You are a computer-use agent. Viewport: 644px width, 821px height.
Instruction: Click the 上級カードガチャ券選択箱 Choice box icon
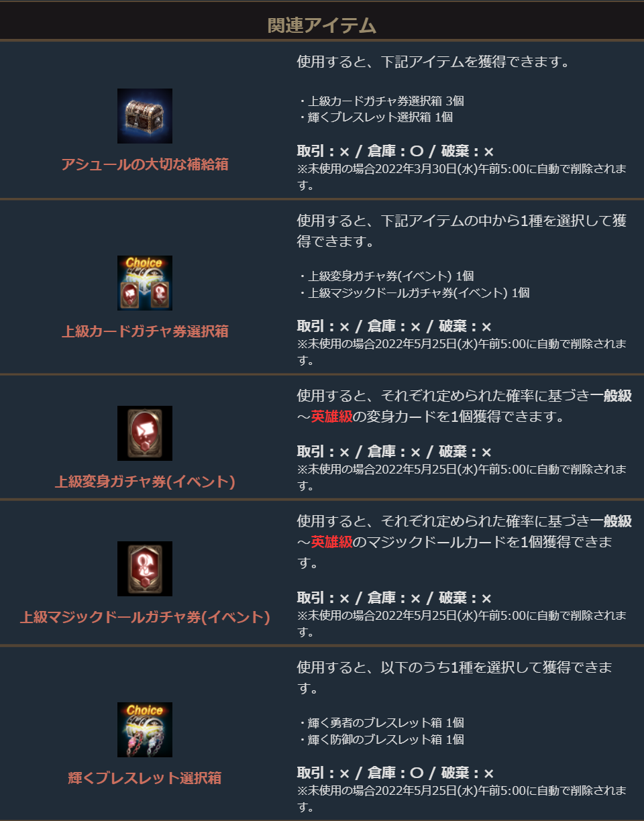[145, 283]
